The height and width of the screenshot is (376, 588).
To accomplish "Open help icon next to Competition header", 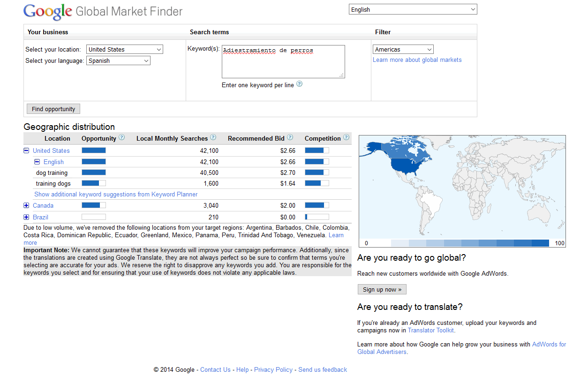I will pyautogui.click(x=346, y=137).
